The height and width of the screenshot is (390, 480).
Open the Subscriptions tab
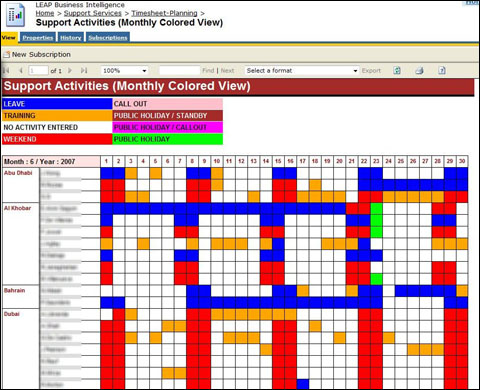point(108,38)
